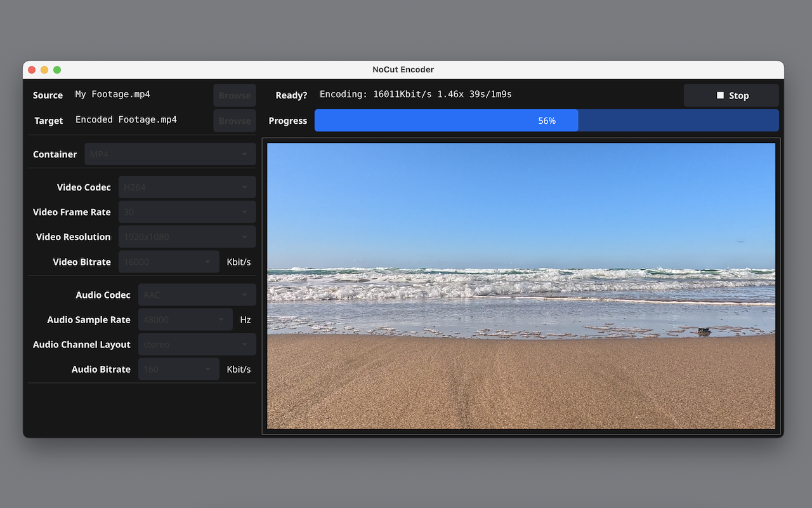Click Browse button next to Source file
The image size is (812, 508).
(x=234, y=95)
